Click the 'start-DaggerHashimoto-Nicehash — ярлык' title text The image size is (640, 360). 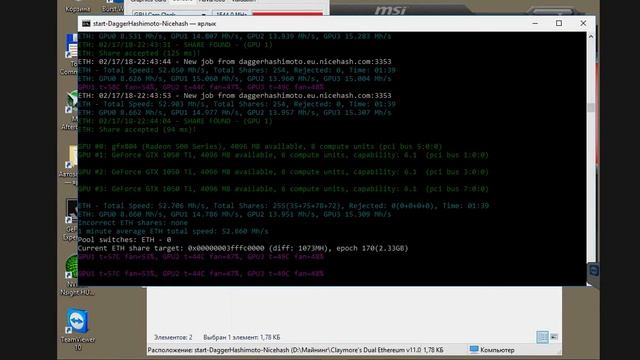pyautogui.click(x=155, y=24)
